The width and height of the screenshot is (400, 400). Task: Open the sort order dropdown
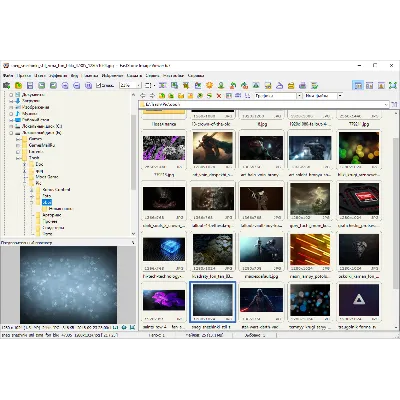point(340,96)
